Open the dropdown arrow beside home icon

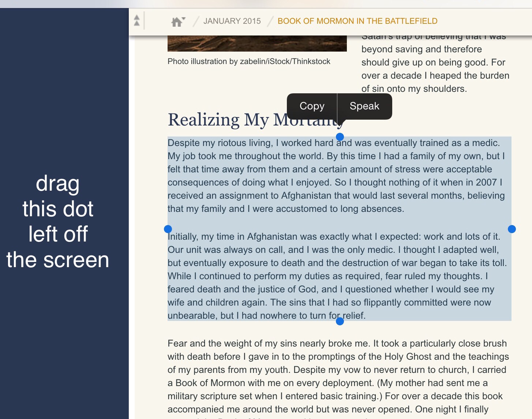pyautogui.click(x=184, y=19)
